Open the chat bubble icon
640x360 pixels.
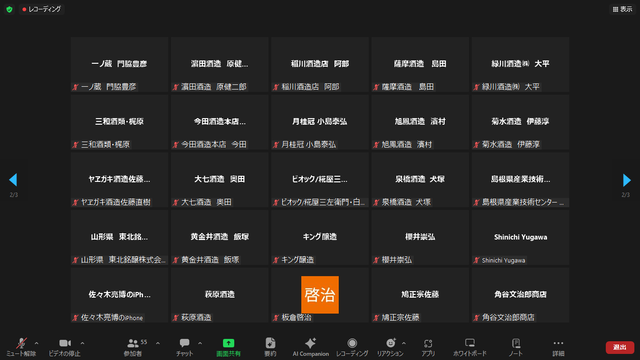click(x=184, y=343)
